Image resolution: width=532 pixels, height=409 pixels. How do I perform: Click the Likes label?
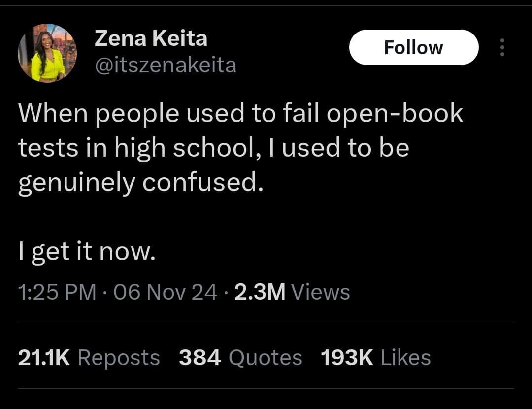[x=405, y=358]
